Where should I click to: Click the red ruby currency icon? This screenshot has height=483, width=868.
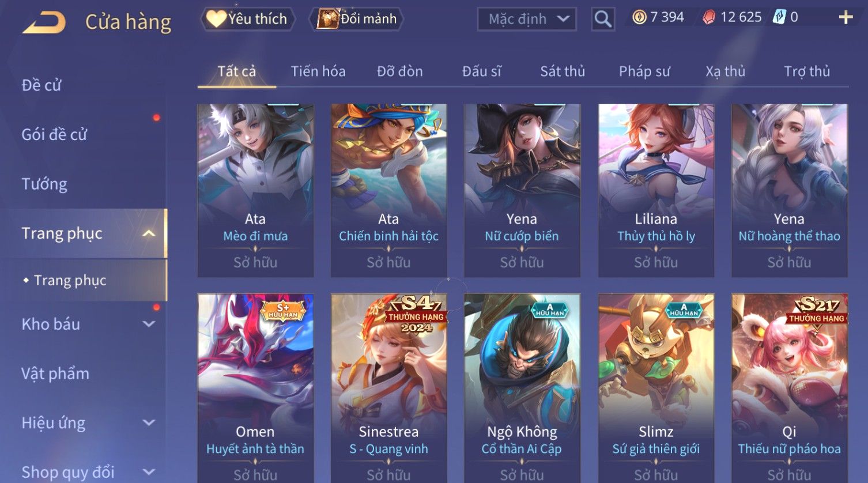tap(709, 18)
